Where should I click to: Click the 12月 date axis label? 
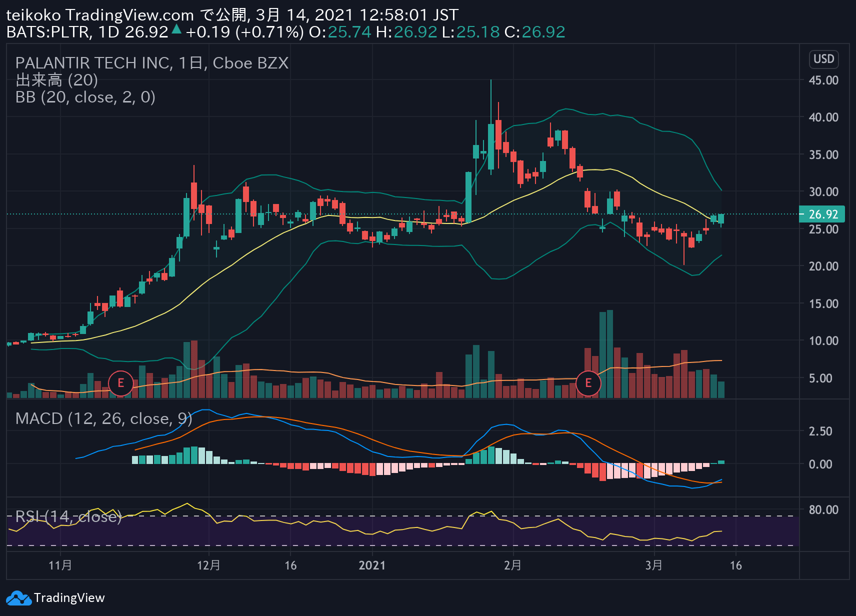(208, 565)
